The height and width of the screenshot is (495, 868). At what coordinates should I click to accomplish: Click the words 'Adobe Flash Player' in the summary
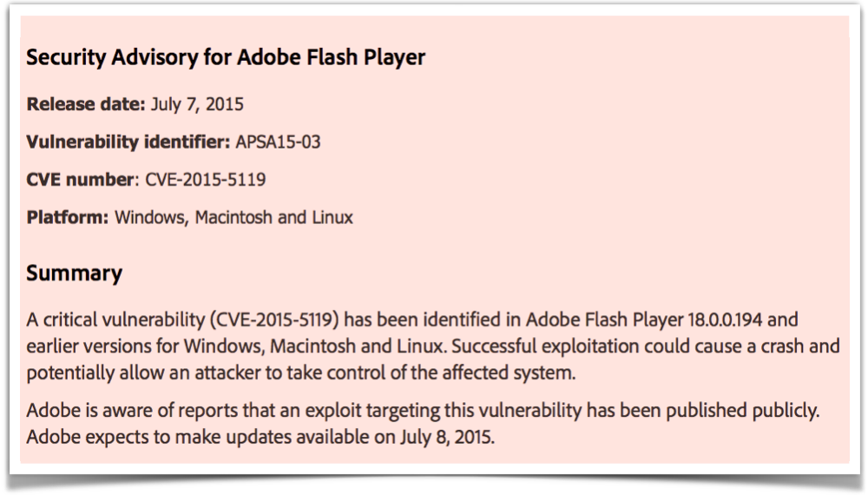pyautogui.click(x=604, y=320)
